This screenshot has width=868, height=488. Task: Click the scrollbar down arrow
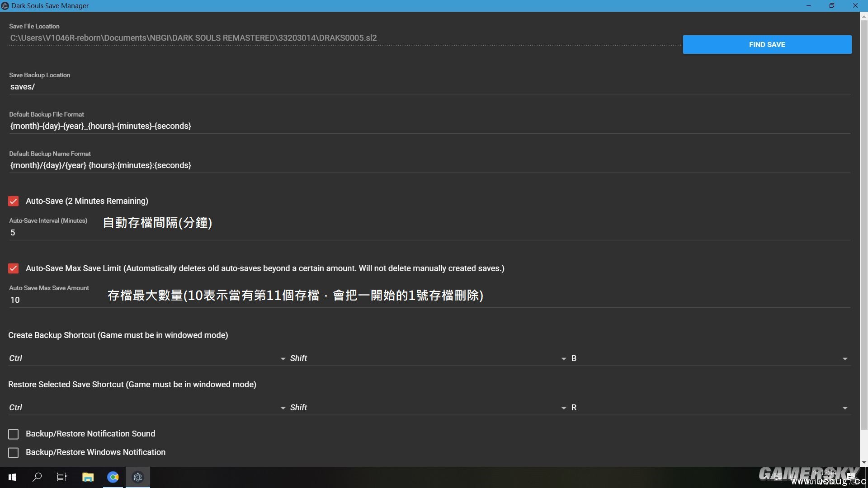coord(864,462)
